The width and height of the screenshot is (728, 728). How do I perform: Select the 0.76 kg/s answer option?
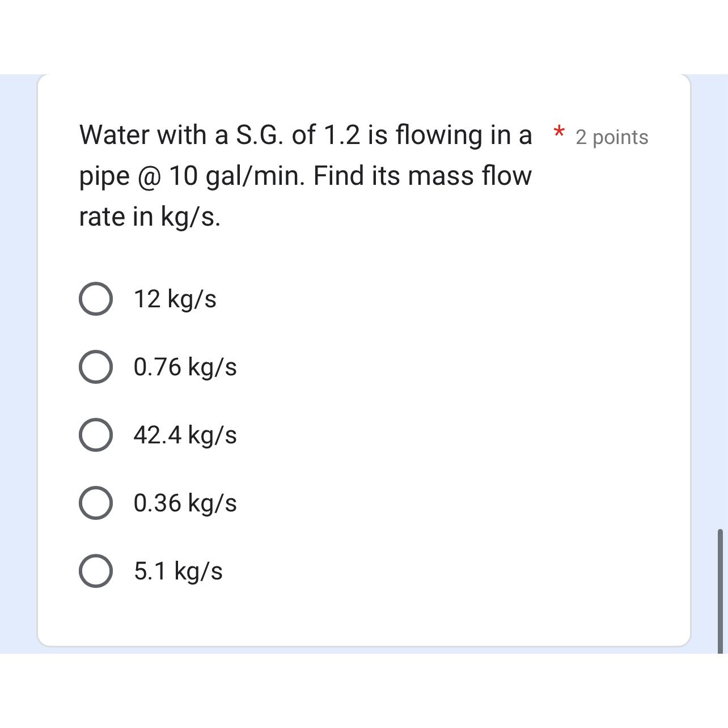coord(95,367)
